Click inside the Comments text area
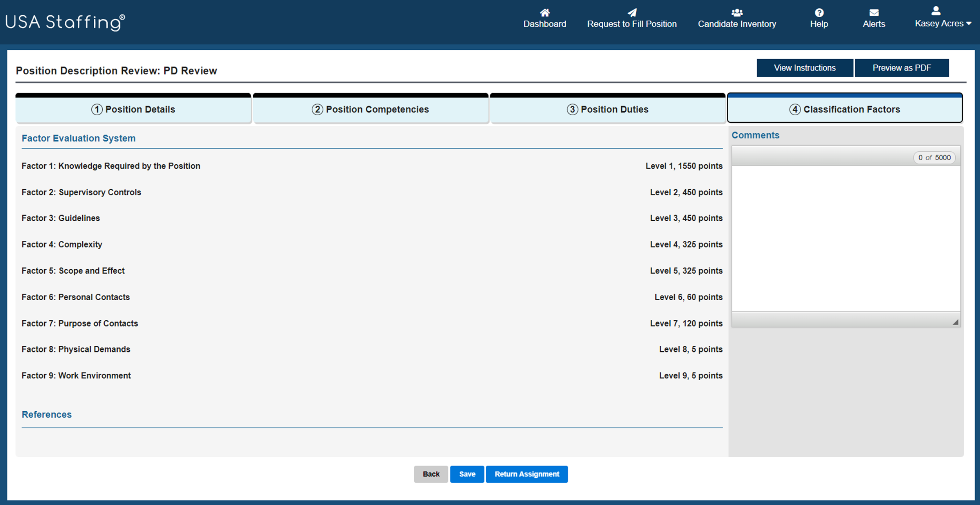980x505 pixels. [x=846, y=238]
